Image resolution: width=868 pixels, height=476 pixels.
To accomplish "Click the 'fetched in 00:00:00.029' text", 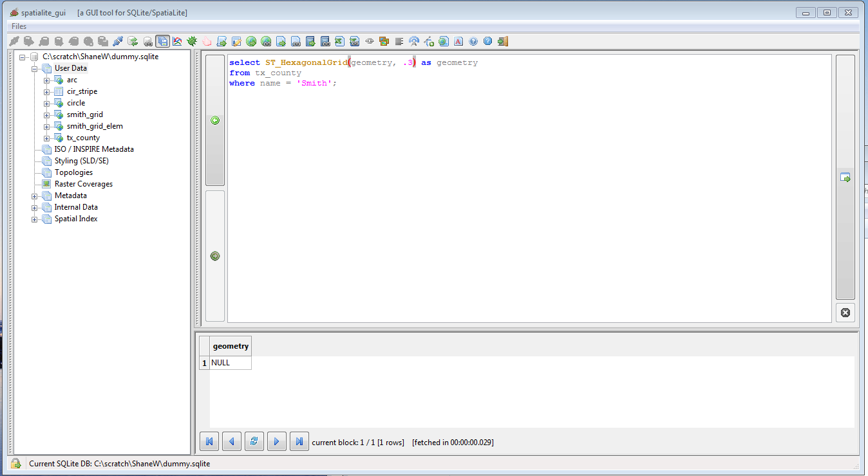I will click(x=453, y=443).
